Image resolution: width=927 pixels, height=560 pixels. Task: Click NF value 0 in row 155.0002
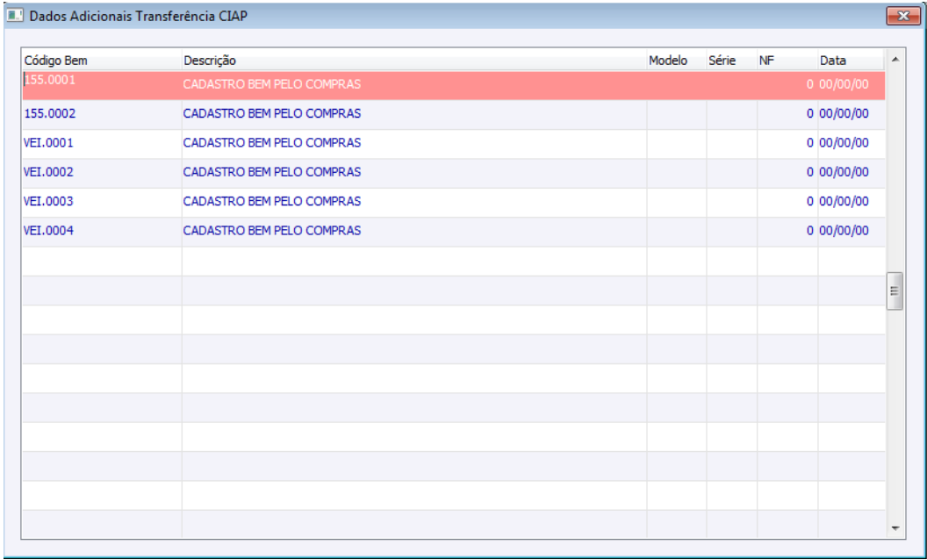(x=810, y=113)
